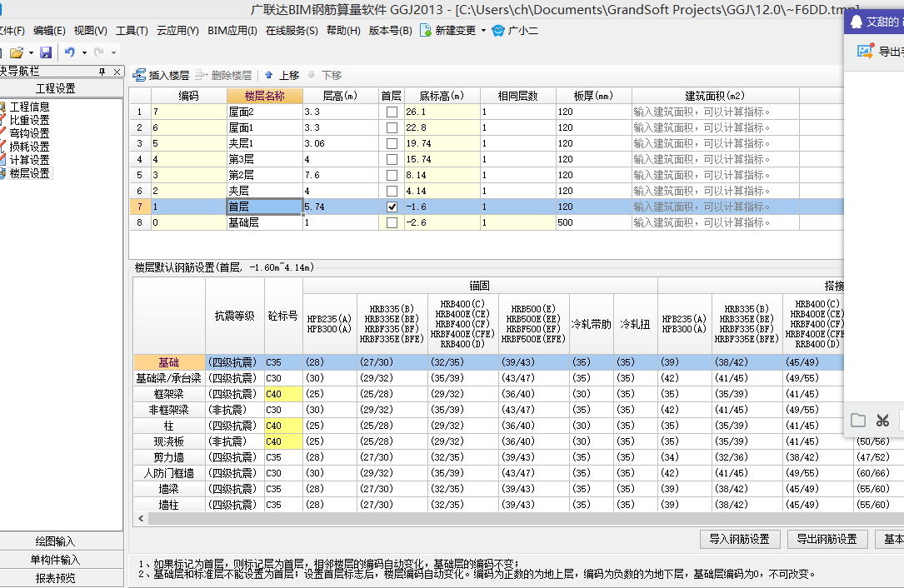Click 底标高 cell 26.1
Viewport: 904px width, 588px height.
pyautogui.click(x=442, y=112)
